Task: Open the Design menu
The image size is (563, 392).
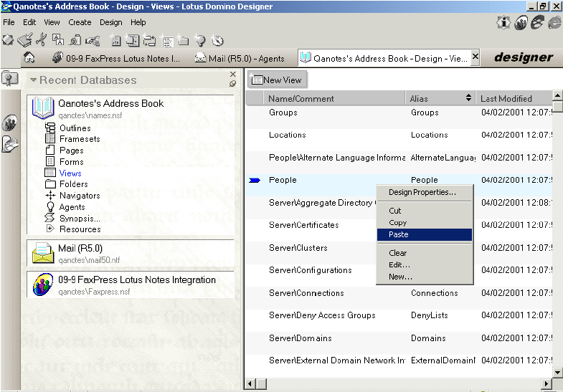Action: 111,22
